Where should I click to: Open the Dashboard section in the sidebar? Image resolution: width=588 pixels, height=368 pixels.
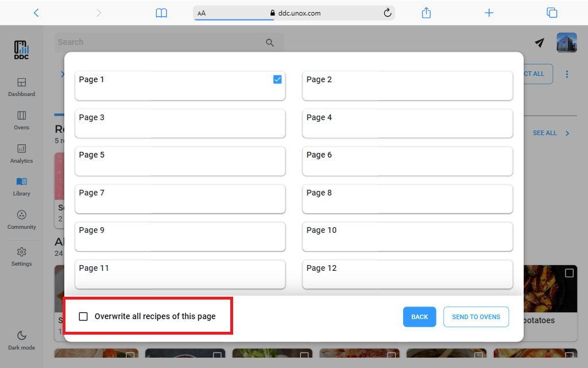[21, 87]
